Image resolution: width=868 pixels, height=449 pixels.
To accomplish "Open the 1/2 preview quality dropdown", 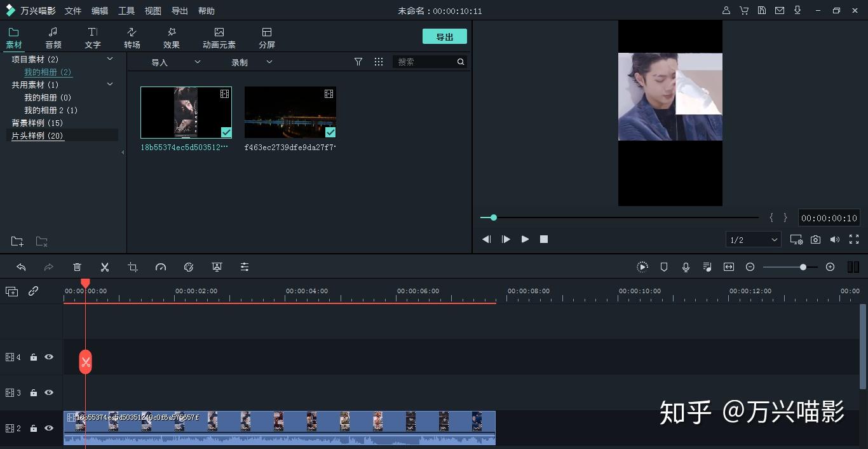I will tap(754, 240).
